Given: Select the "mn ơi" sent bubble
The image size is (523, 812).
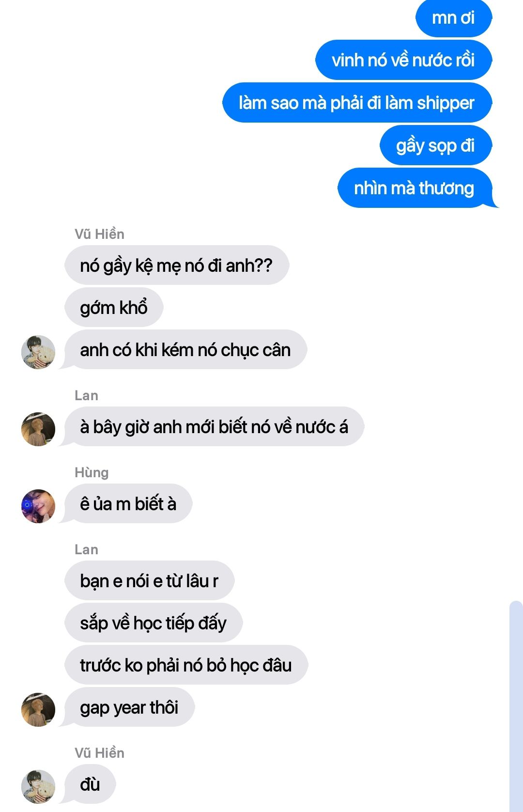Looking at the screenshot, I should [x=454, y=18].
